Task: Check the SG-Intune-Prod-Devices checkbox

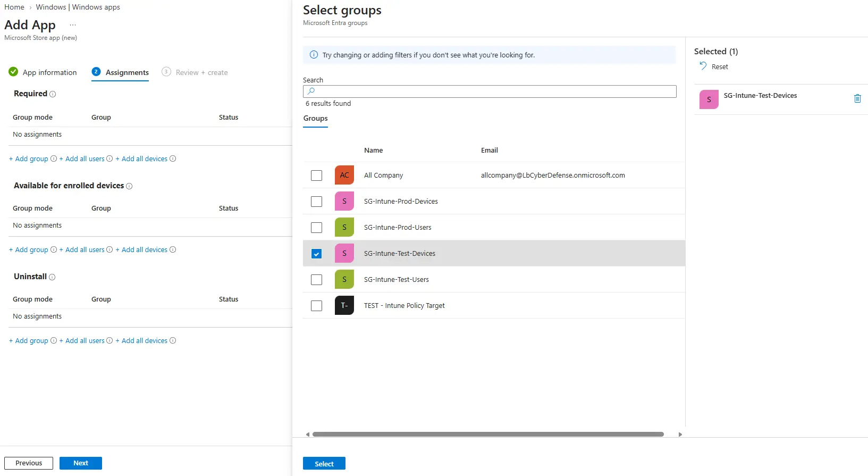Action: (x=316, y=202)
